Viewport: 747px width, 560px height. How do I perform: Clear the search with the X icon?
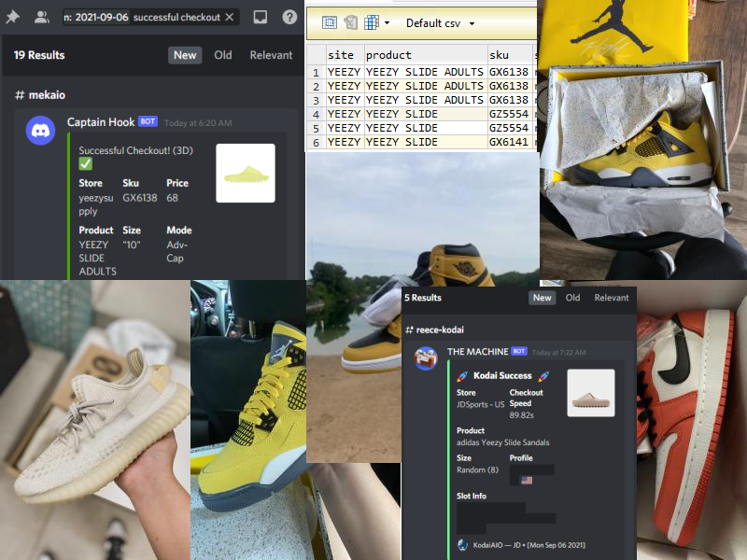click(x=230, y=17)
